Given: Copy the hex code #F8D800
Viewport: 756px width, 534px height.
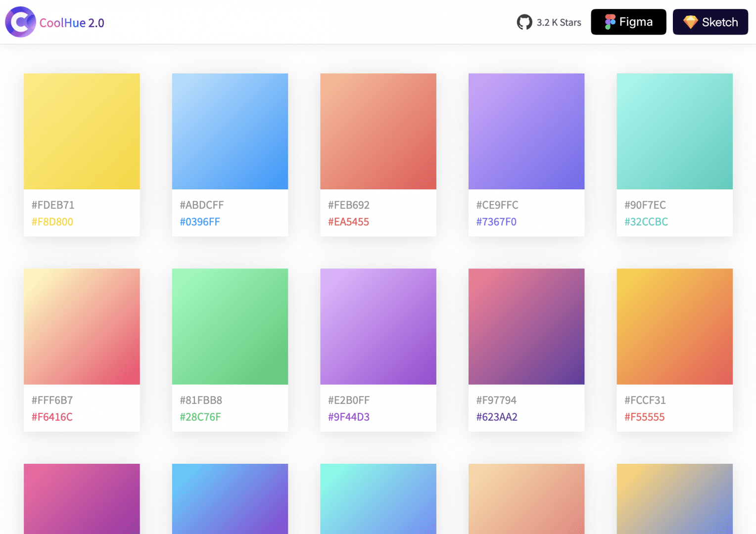Looking at the screenshot, I should pos(52,222).
